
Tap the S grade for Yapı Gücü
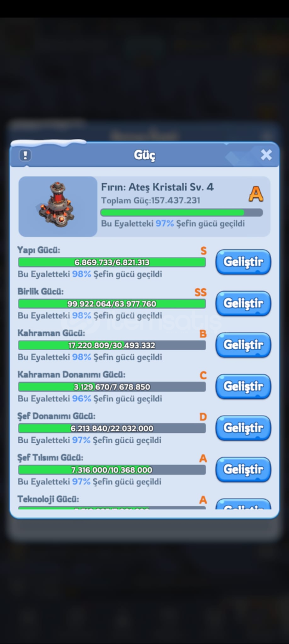[x=204, y=251]
